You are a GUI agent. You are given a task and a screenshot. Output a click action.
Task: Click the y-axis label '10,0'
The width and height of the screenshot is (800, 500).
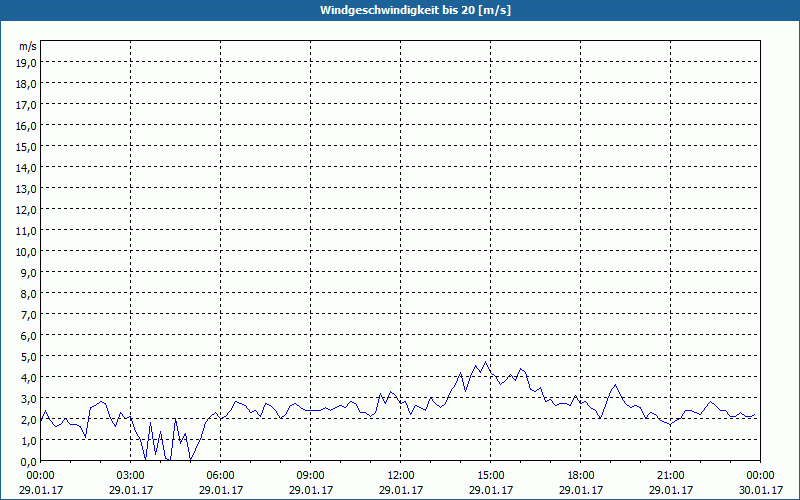28,252
